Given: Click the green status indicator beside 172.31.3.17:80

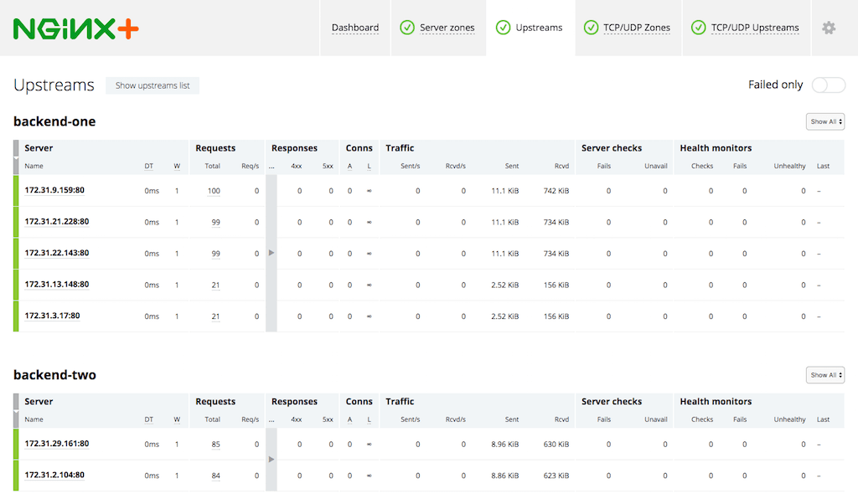Looking at the screenshot, I should pyautogui.click(x=15, y=316).
